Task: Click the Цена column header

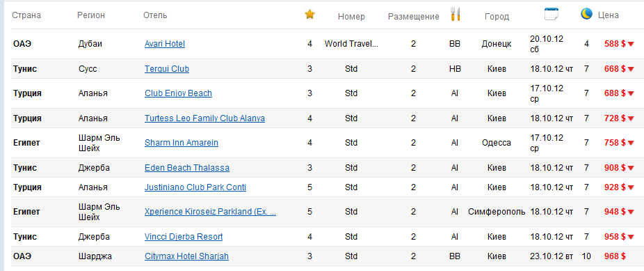Action: coord(609,15)
